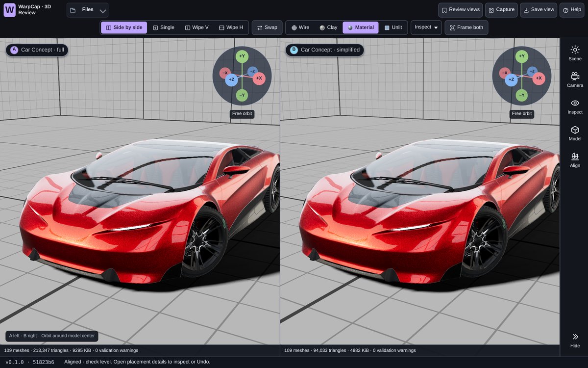
Task: Open Review views
Action: tap(460, 10)
